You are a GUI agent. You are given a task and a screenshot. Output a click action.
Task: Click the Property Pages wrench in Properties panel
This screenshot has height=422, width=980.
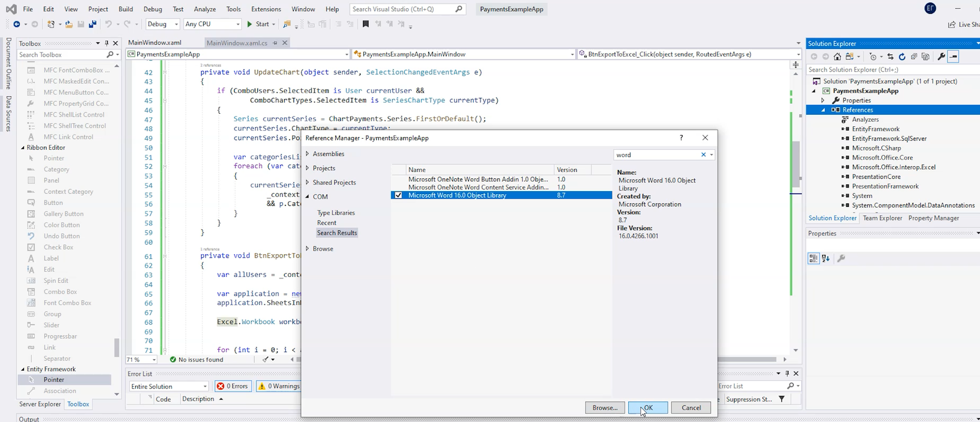pyautogui.click(x=841, y=258)
